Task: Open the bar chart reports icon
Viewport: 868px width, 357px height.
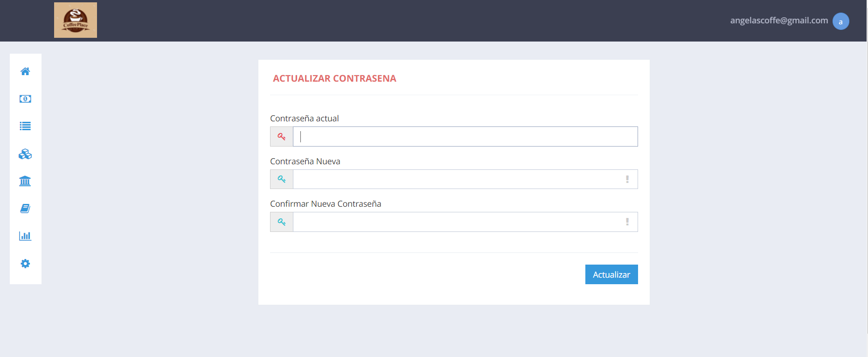Action: click(x=25, y=236)
